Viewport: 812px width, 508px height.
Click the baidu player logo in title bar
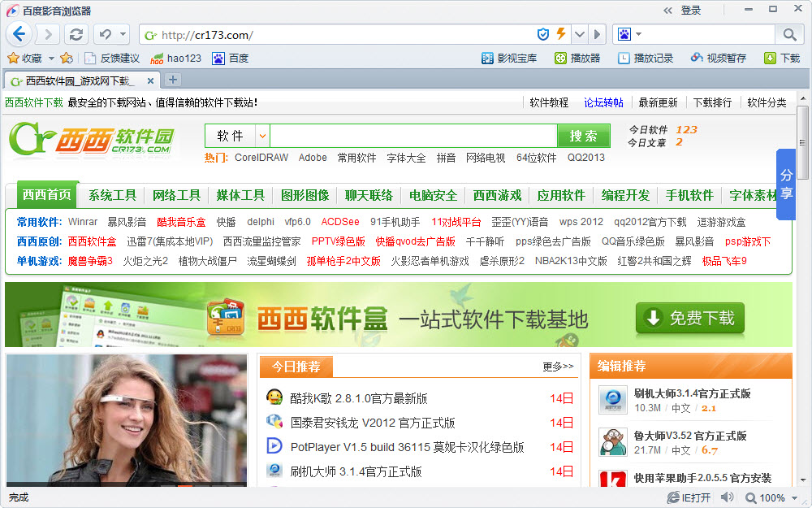pos(12,11)
